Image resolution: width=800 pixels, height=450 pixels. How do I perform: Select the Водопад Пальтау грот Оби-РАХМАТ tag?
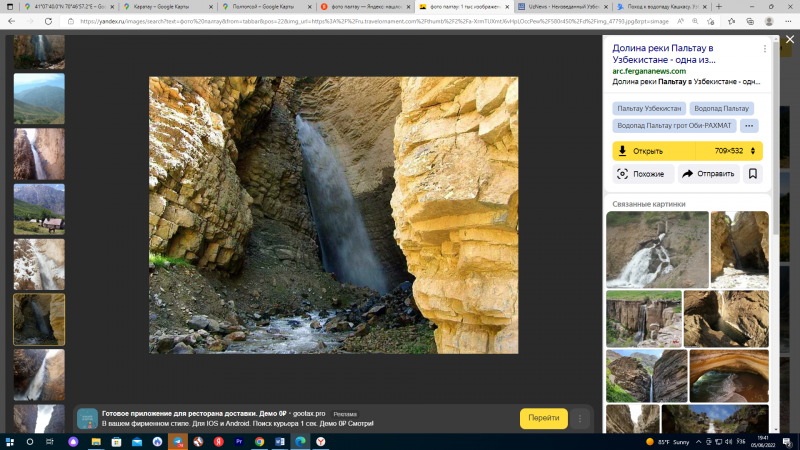(674, 126)
